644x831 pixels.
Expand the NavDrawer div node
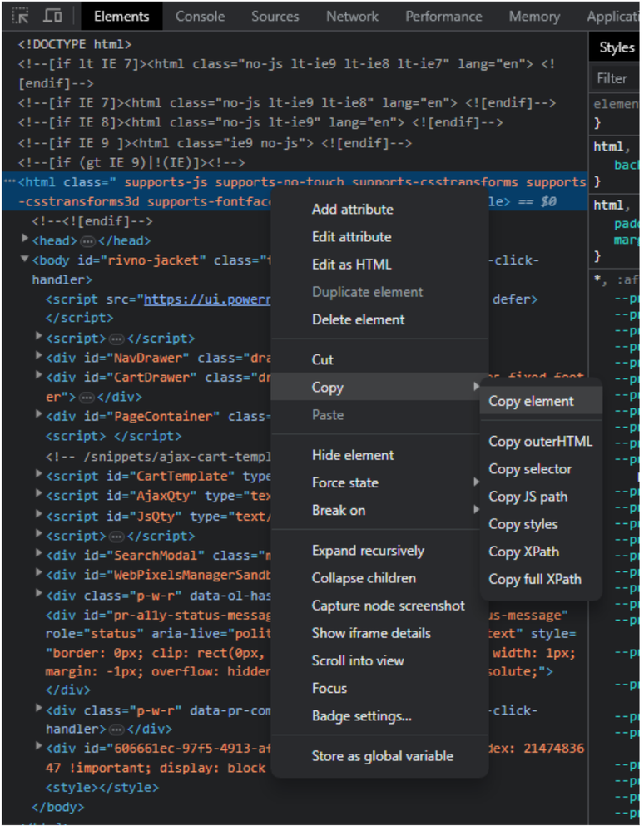tap(39, 356)
